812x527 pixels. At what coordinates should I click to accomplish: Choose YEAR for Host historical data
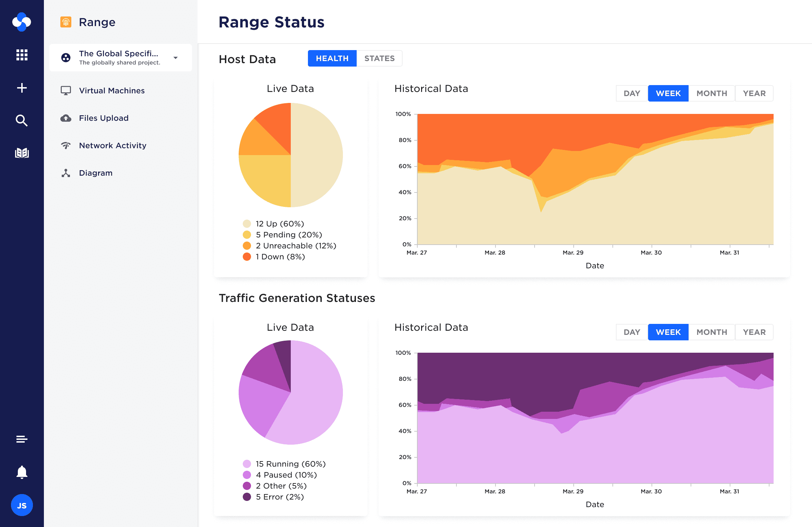point(754,93)
